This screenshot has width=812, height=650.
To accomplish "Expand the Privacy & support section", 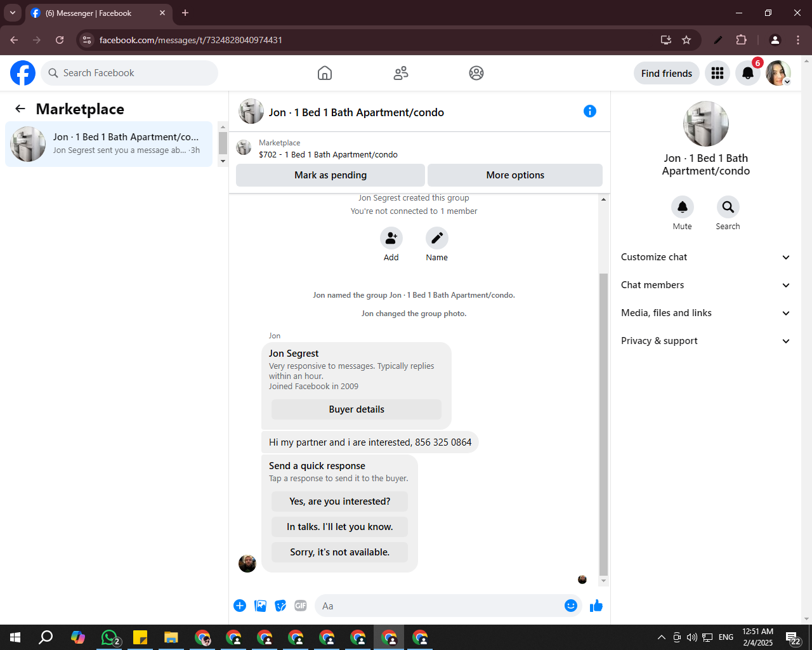I will pos(706,341).
